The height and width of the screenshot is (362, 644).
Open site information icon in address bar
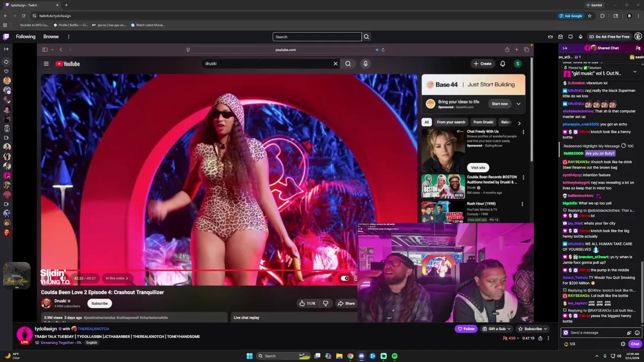coord(34,16)
